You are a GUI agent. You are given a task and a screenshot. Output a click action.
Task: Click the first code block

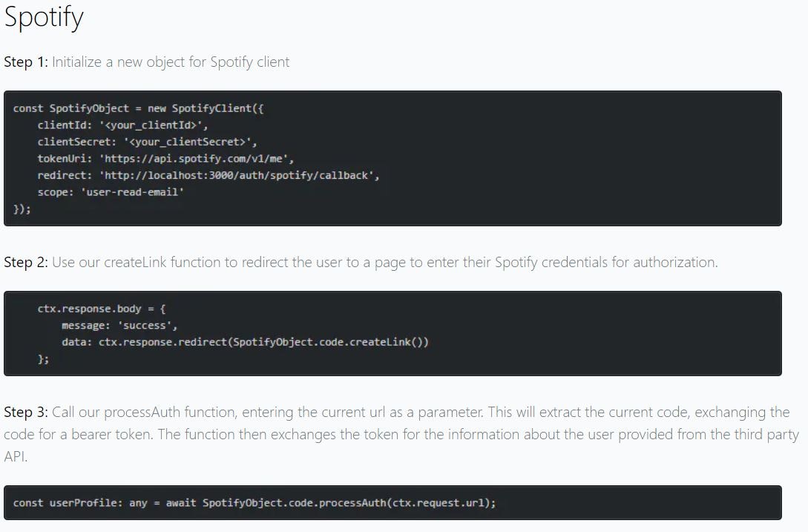pos(393,157)
